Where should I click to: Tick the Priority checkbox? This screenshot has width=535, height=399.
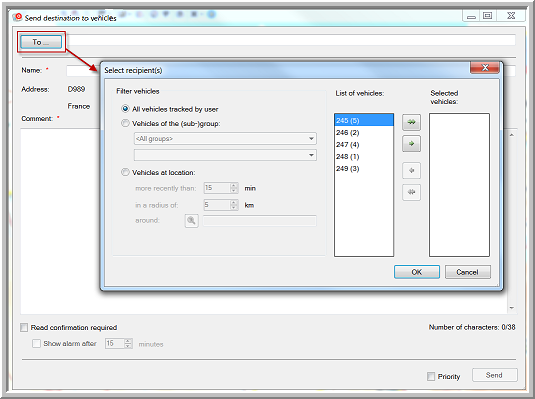point(431,376)
